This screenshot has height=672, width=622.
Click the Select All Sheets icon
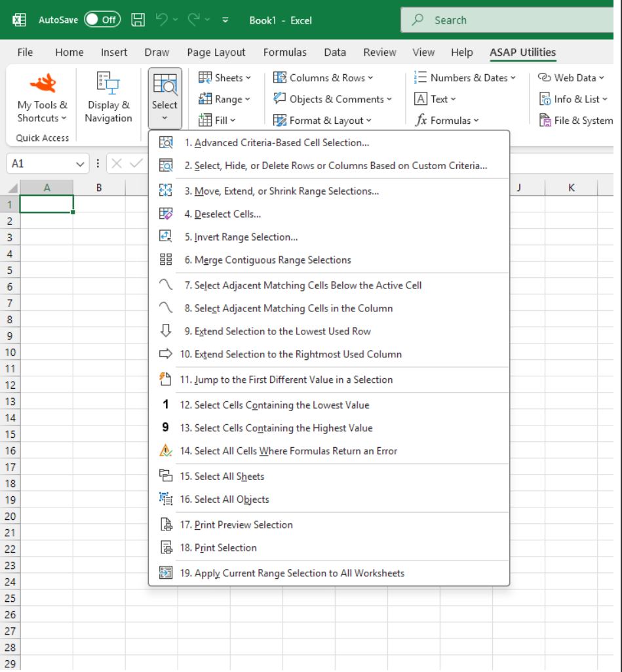(x=166, y=477)
